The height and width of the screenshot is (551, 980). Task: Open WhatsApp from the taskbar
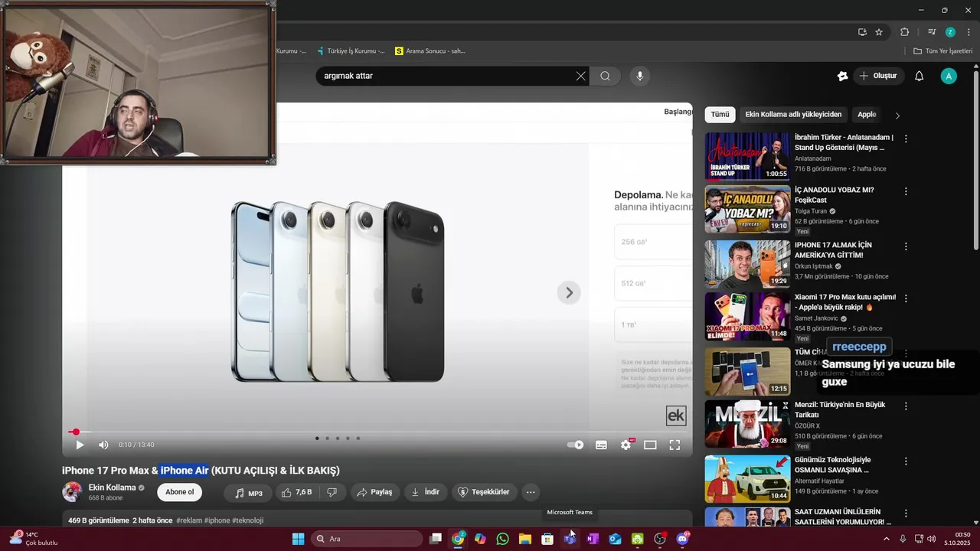(502, 539)
